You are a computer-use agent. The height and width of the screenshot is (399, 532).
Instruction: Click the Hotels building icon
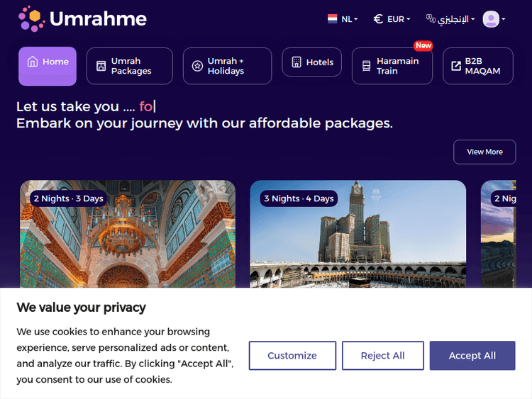coord(297,62)
